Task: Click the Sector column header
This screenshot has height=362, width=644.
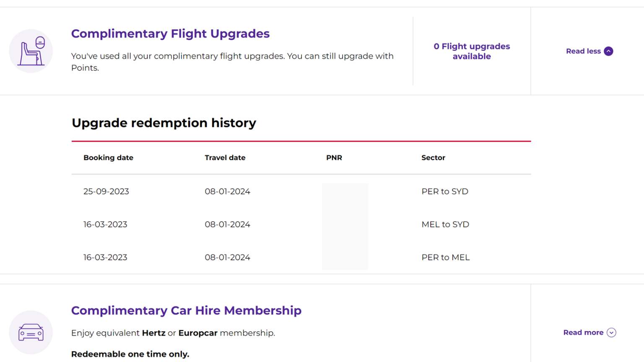Action: point(433,158)
